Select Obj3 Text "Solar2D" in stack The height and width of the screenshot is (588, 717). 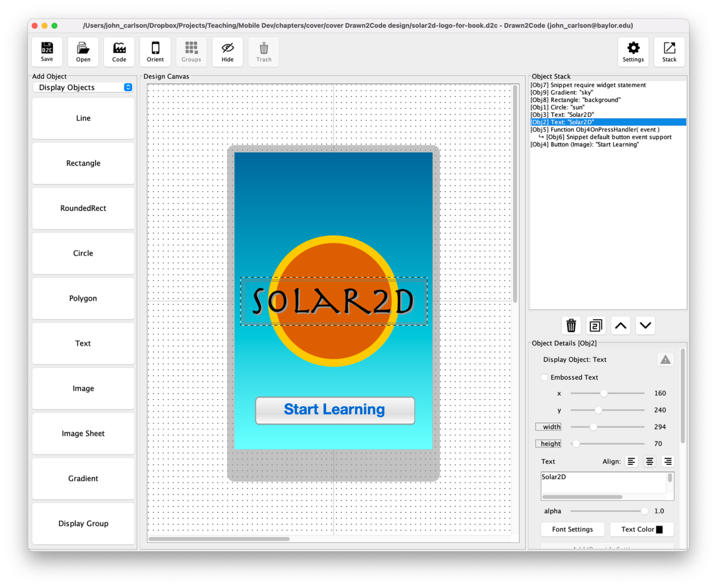608,115
